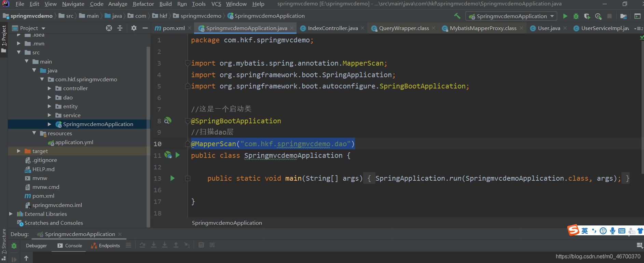Fold the imports block on line 3

(188, 63)
